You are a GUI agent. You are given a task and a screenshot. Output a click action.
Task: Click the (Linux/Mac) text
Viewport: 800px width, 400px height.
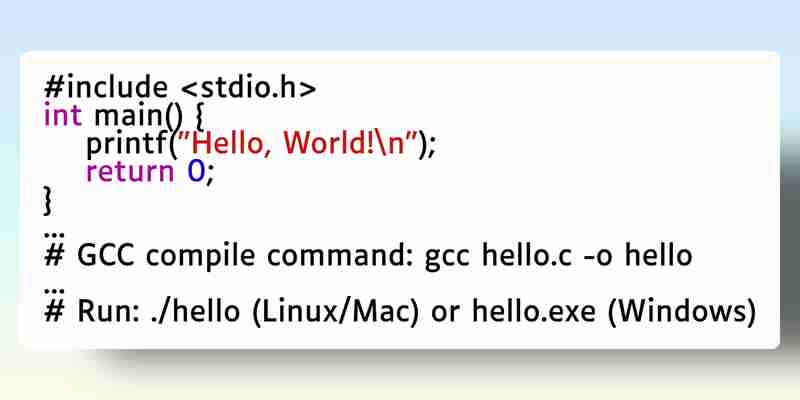335,312
